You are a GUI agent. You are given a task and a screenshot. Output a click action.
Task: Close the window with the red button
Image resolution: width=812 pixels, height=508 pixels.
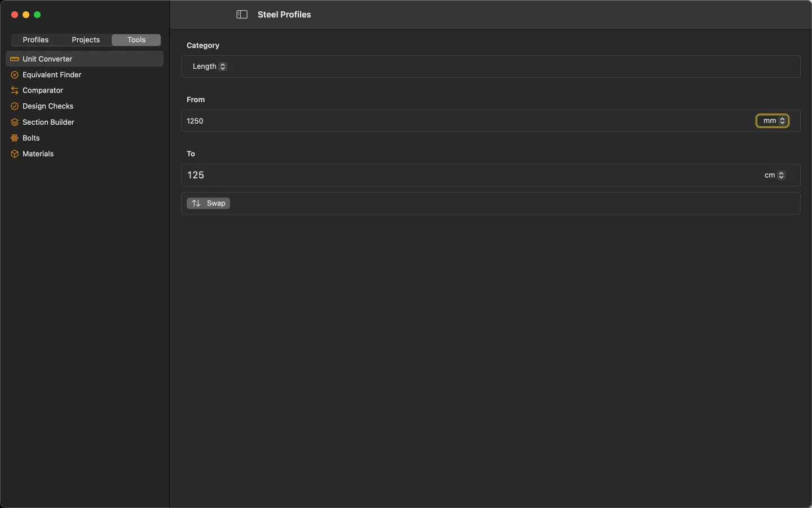click(x=15, y=15)
